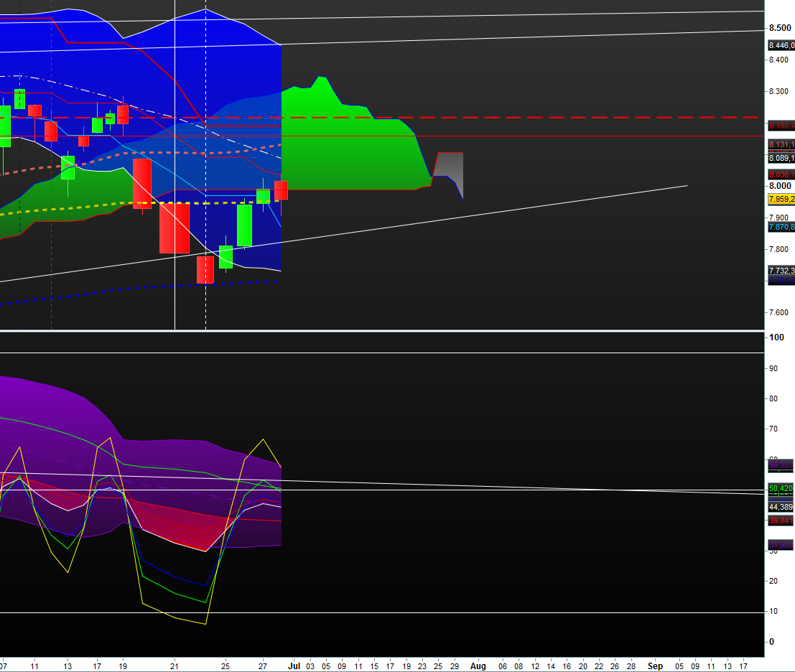Viewport: 795px width, 672px height.
Task: Click the 29 date label before Aug
Action: [x=455, y=666]
